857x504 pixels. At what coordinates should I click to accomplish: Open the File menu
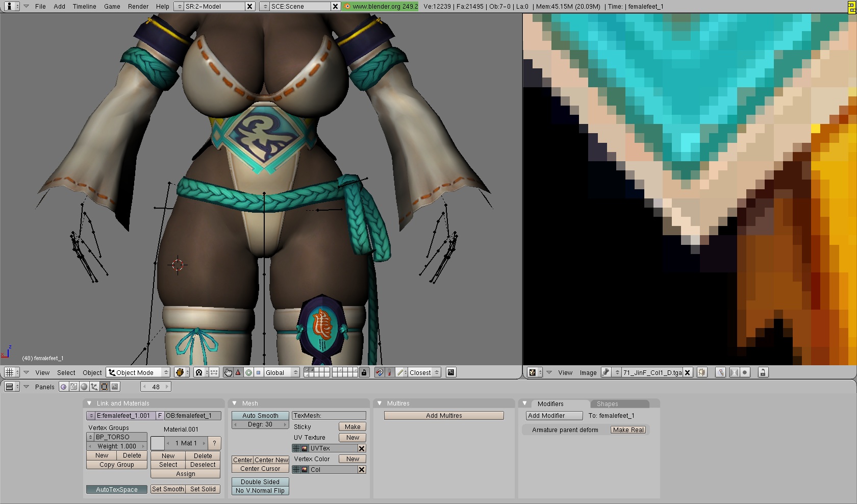tap(40, 7)
